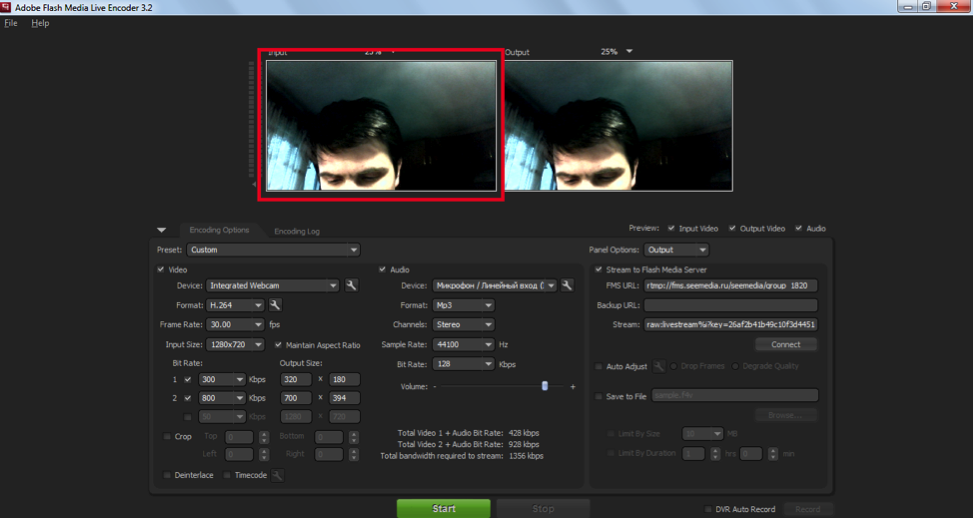974x519 pixels.
Task: Toggle Input Video preview checkbox
Action: (x=671, y=228)
